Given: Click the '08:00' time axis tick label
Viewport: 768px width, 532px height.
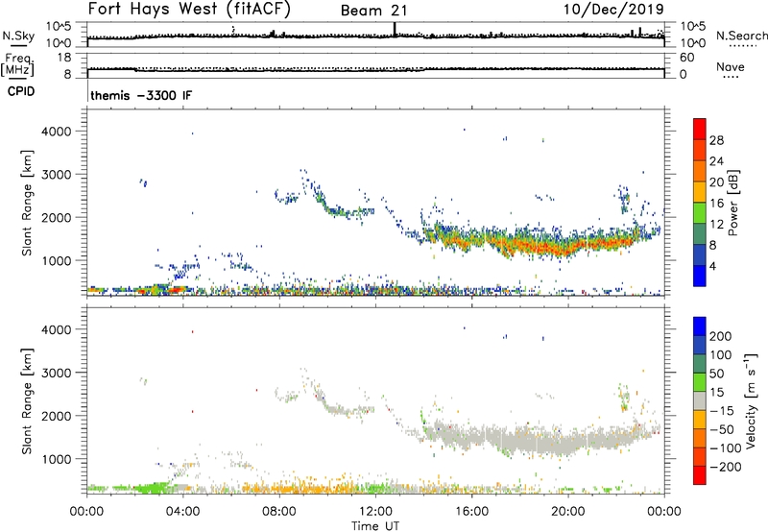Looking at the screenshot, I should (279, 512).
